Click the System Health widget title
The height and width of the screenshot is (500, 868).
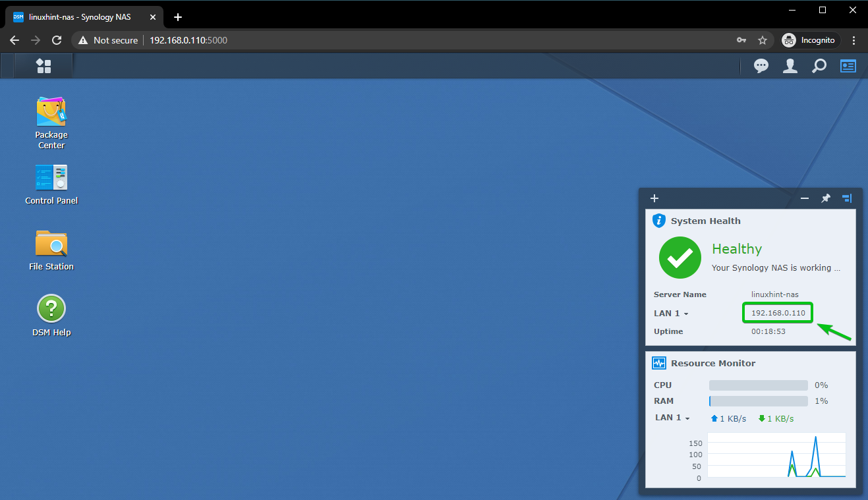click(x=705, y=221)
